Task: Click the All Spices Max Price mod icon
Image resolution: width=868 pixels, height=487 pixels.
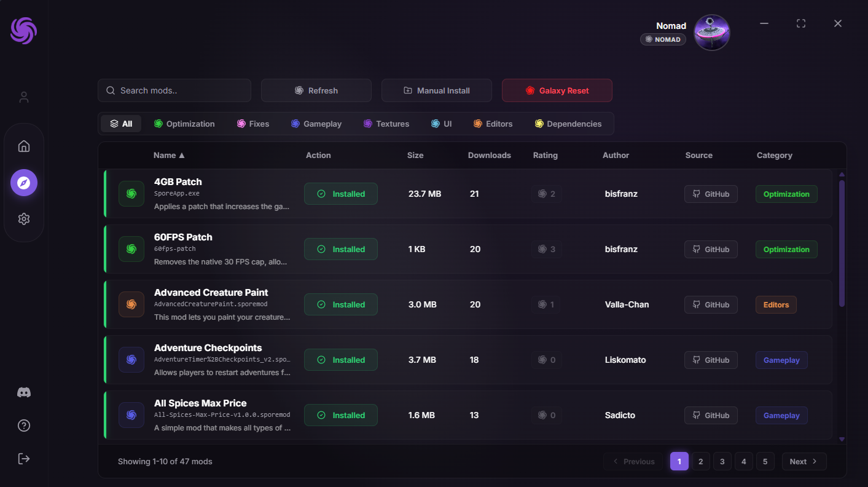Action: 131,415
